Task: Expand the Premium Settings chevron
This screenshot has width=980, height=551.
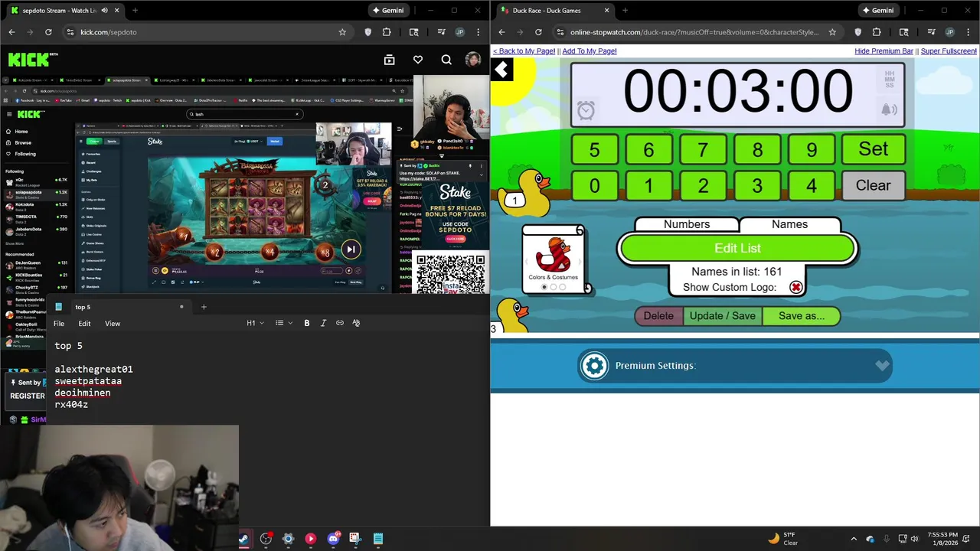Action: tap(882, 366)
